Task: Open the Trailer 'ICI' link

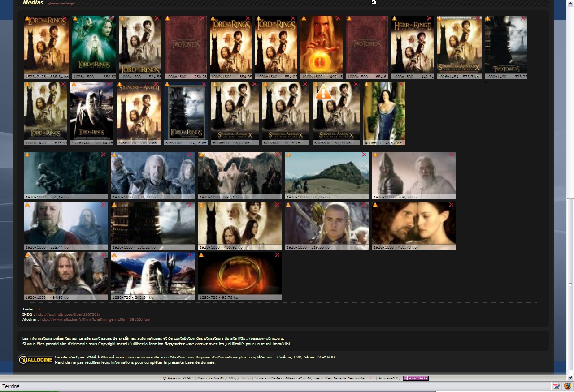Action: coord(41,309)
